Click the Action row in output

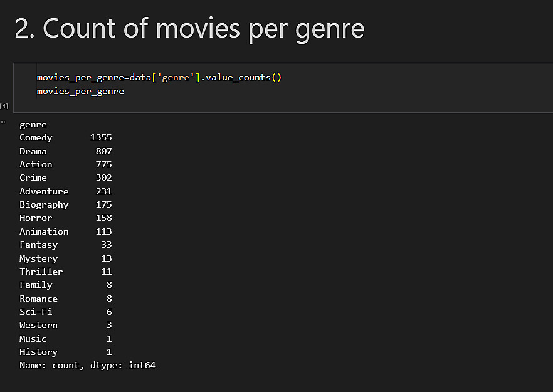click(36, 164)
